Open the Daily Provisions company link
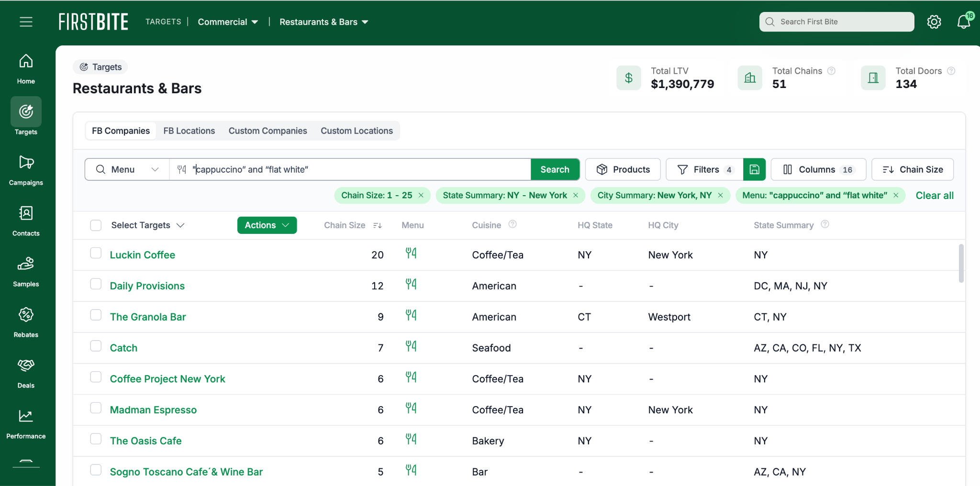Screen dimensions: 980x486 [x=147, y=286]
